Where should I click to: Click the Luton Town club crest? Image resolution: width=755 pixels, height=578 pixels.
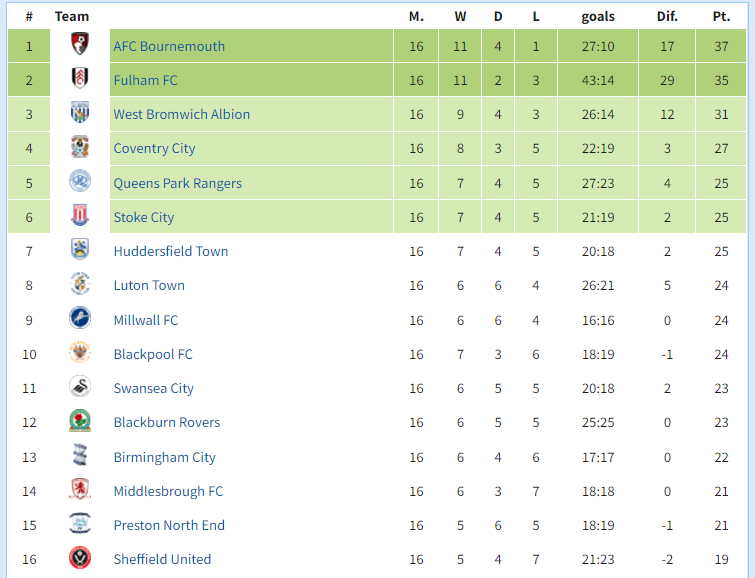[x=80, y=284]
